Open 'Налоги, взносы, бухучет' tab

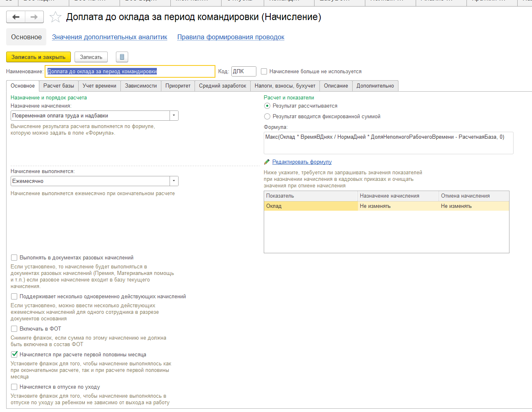coord(285,86)
